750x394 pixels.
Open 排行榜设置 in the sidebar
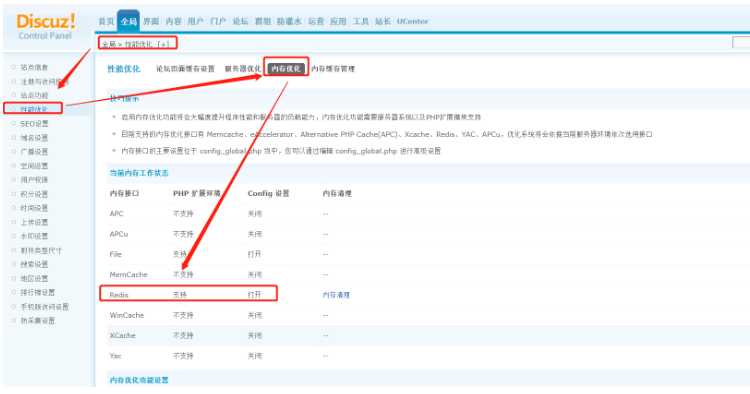[37, 293]
